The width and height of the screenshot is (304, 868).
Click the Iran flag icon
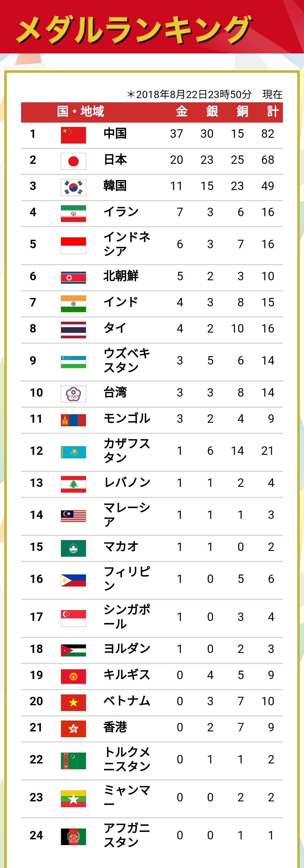[x=73, y=214]
